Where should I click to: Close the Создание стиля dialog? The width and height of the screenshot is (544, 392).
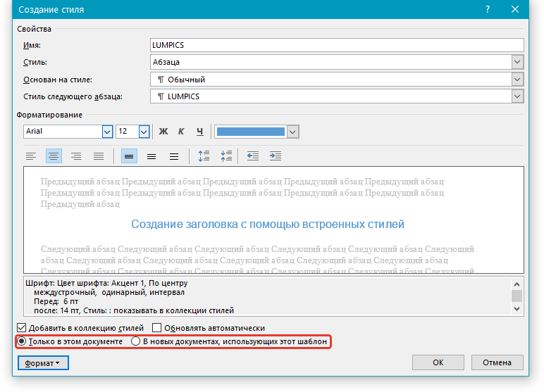[515, 9]
